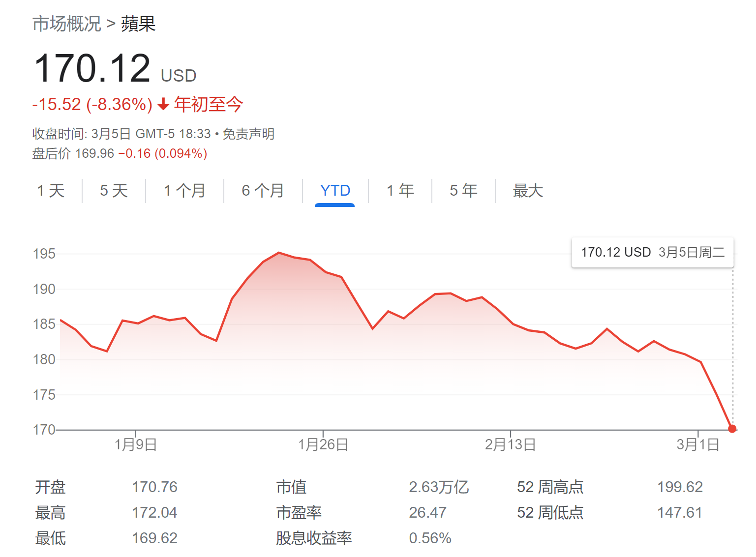The image size is (756, 557).
Task: Click the 52 周低点 label
Action: click(550, 513)
